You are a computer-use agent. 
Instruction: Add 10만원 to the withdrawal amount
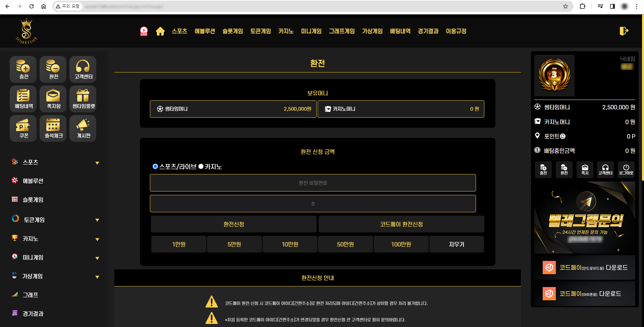pos(290,244)
